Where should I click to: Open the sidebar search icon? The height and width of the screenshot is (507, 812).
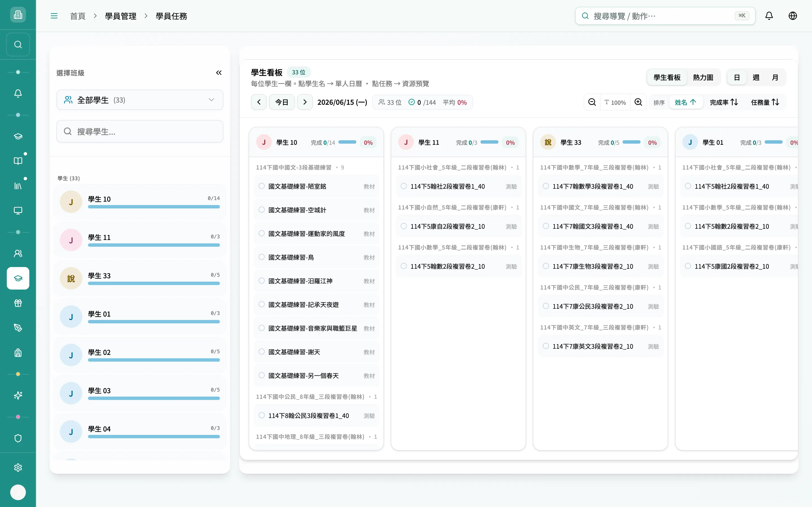point(18,45)
